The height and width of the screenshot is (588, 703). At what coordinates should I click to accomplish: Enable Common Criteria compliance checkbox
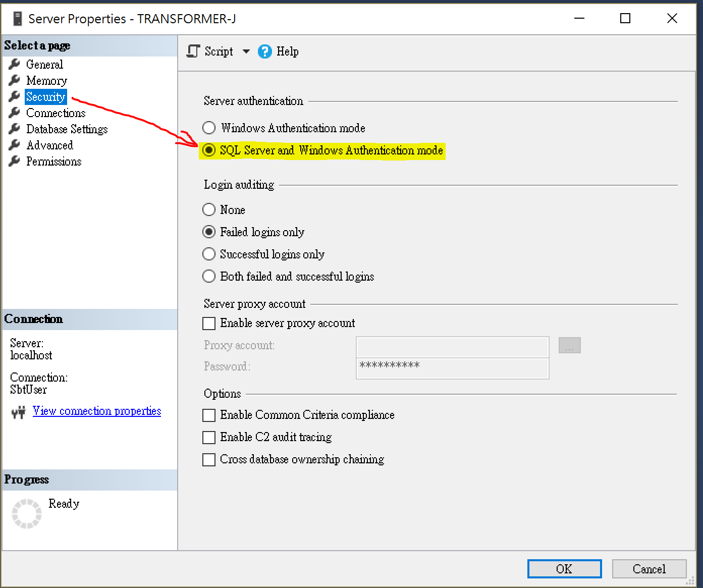click(209, 415)
